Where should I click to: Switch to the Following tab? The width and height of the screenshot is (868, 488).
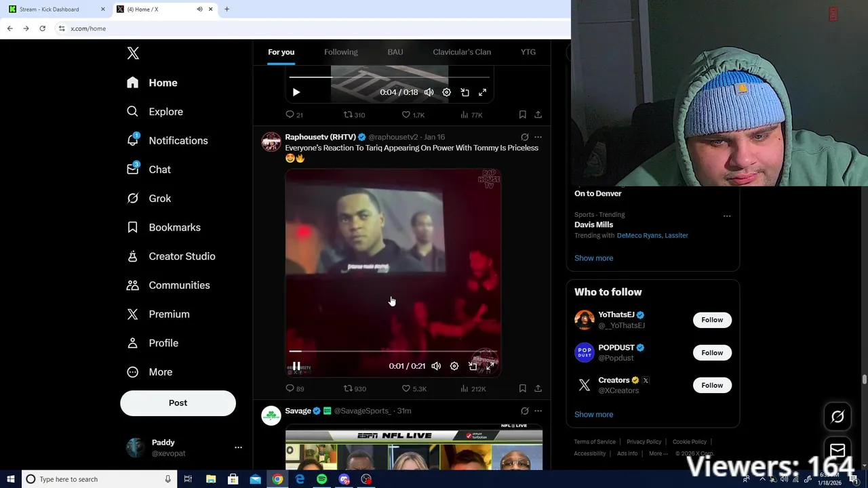(340, 52)
